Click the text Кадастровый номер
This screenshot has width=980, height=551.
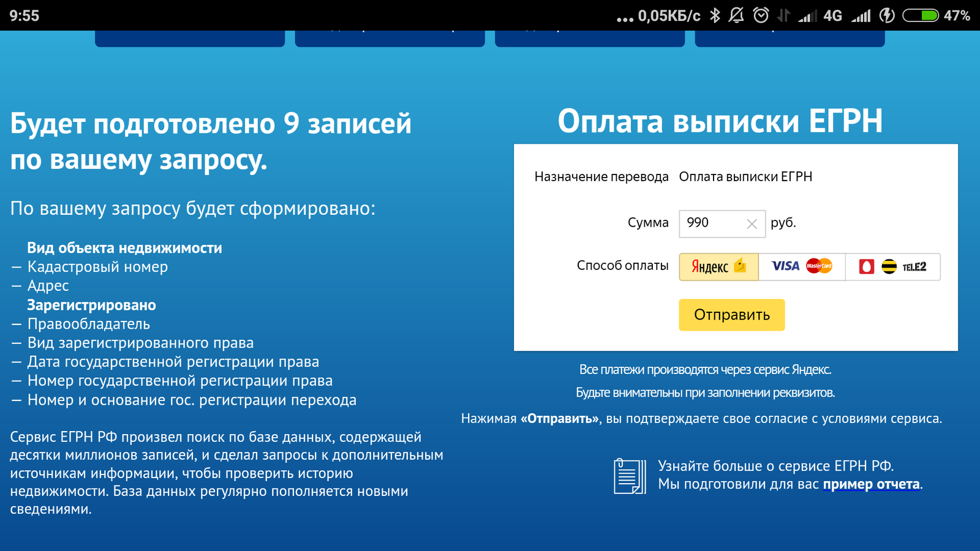97,267
